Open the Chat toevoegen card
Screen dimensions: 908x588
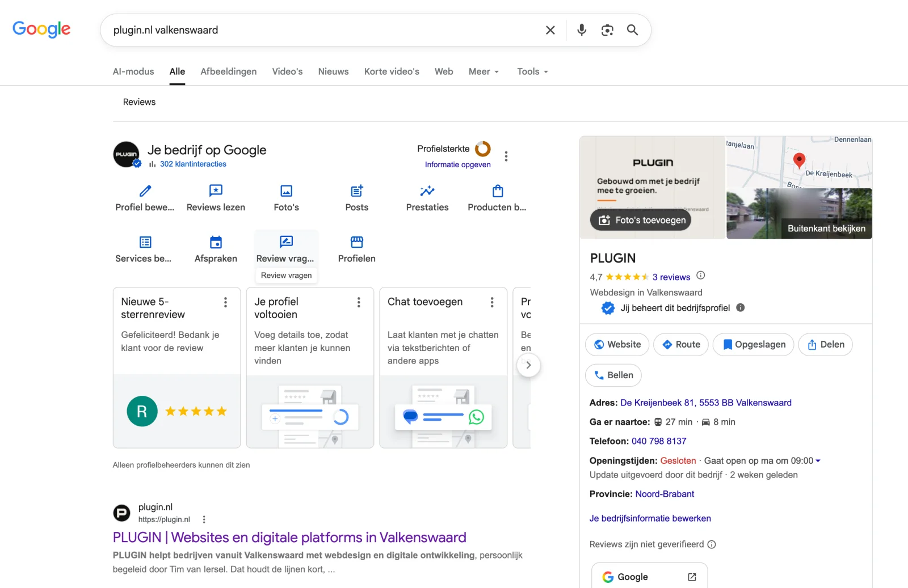tap(443, 367)
